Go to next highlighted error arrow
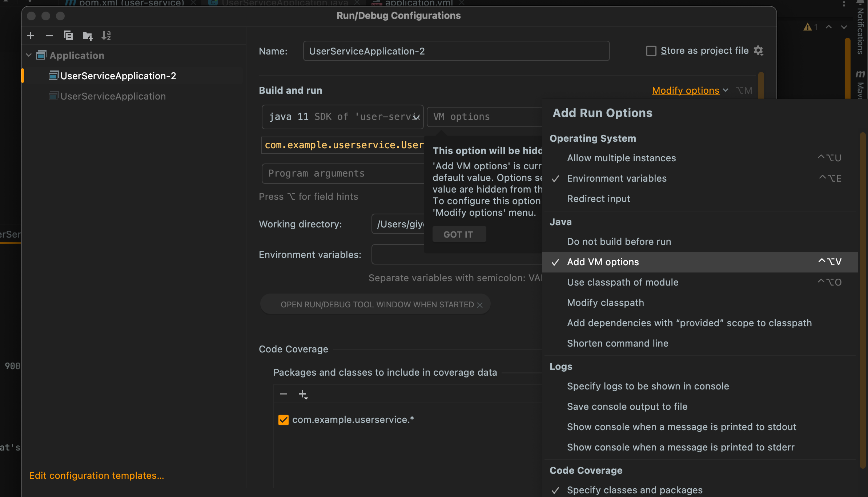Image resolution: width=868 pixels, height=497 pixels. [x=844, y=27]
